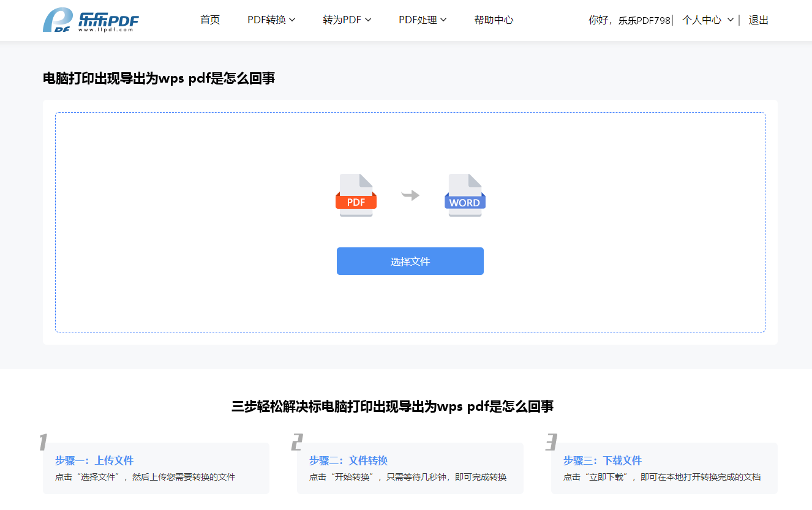This screenshot has height=510, width=812.
Task: Click the PDF file icon
Action: [356, 195]
